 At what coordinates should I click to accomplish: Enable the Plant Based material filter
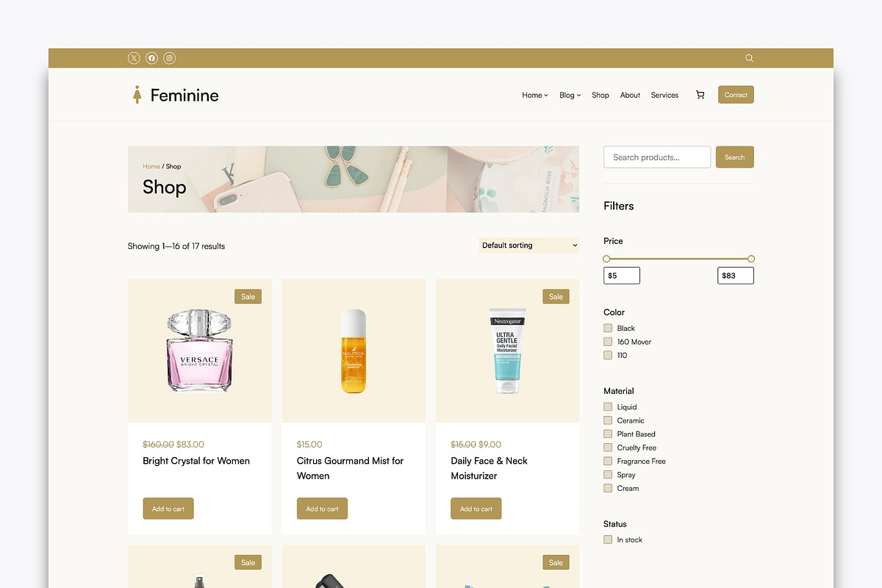coord(608,434)
